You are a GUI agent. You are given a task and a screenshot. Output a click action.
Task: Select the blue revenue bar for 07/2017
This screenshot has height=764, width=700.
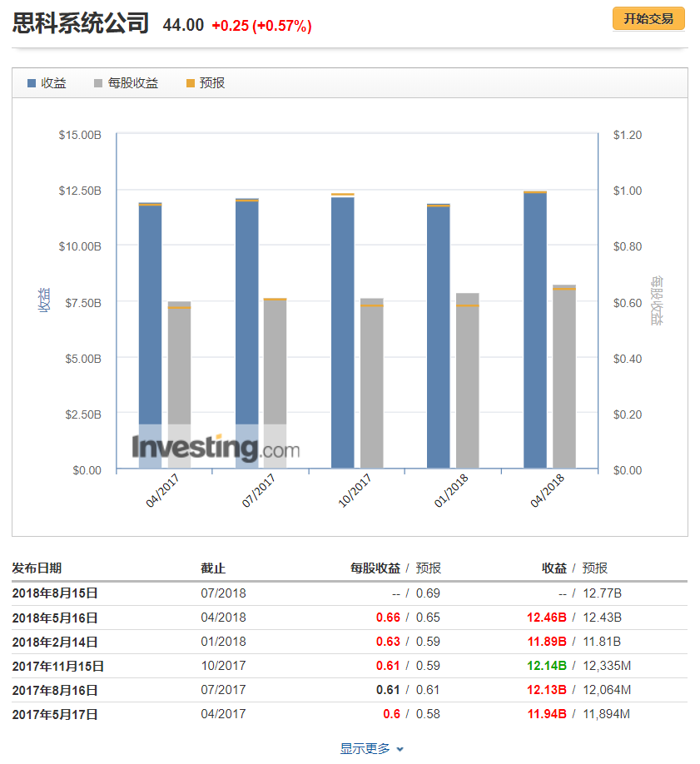pyautogui.click(x=246, y=333)
